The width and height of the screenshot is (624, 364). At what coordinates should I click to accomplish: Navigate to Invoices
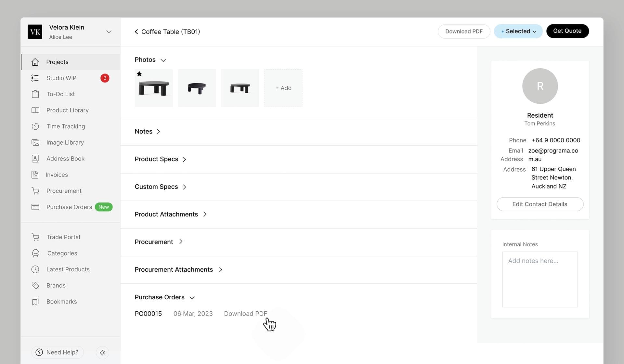(x=71, y=175)
